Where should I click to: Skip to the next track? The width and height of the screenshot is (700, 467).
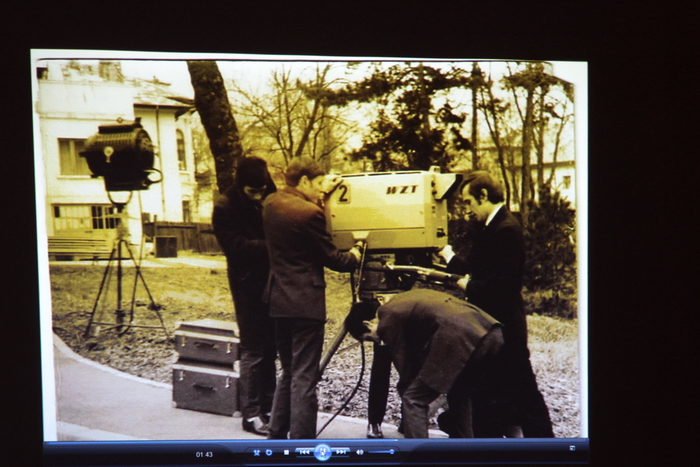pos(341,452)
